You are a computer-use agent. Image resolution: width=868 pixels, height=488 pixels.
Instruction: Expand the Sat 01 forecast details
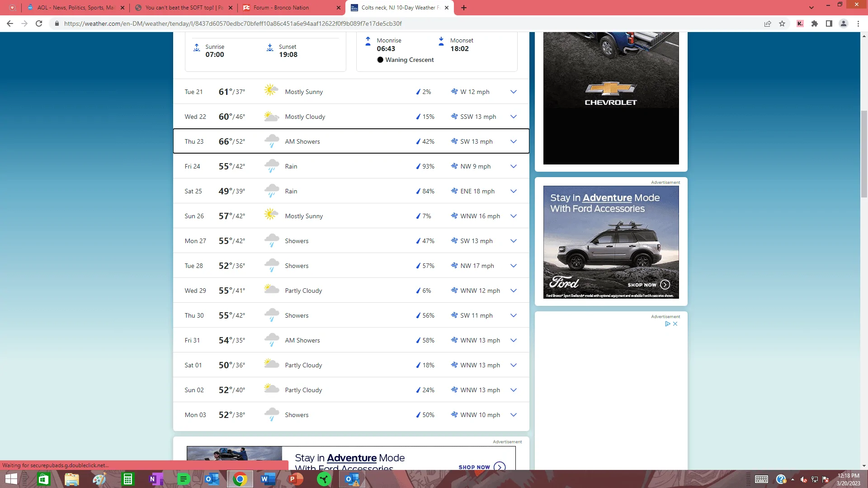tap(514, 365)
